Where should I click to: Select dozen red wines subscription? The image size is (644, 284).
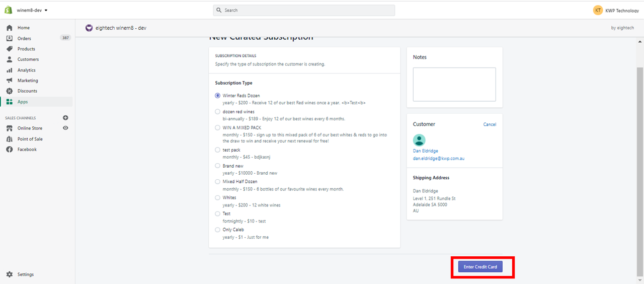[x=217, y=111]
